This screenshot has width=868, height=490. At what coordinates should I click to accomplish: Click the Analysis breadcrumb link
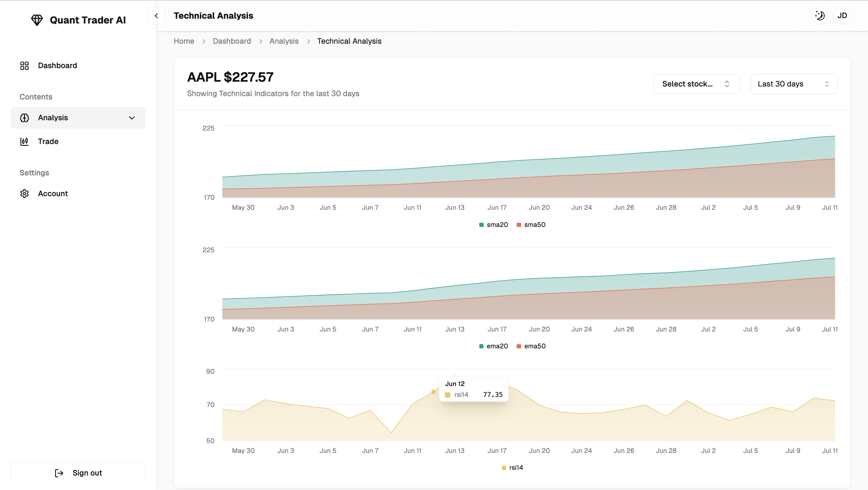point(284,41)
